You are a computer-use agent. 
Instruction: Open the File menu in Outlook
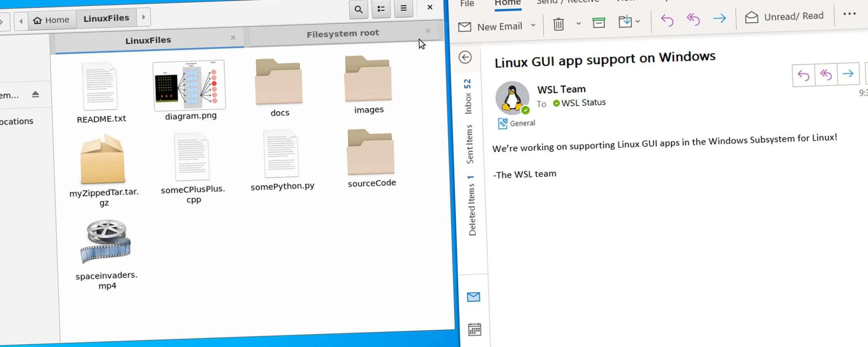[x=467, y=4]
